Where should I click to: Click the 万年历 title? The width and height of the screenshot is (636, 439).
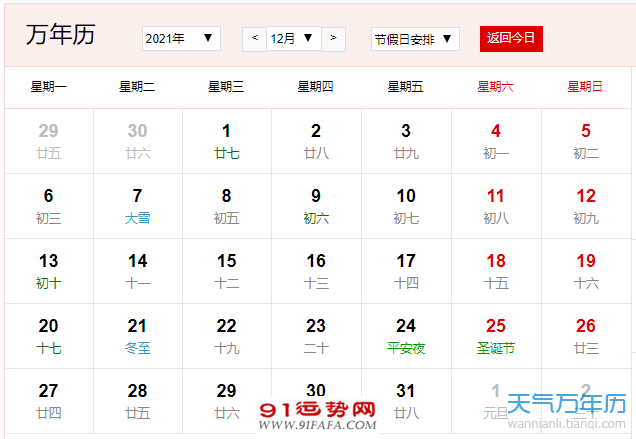(61, 34)
